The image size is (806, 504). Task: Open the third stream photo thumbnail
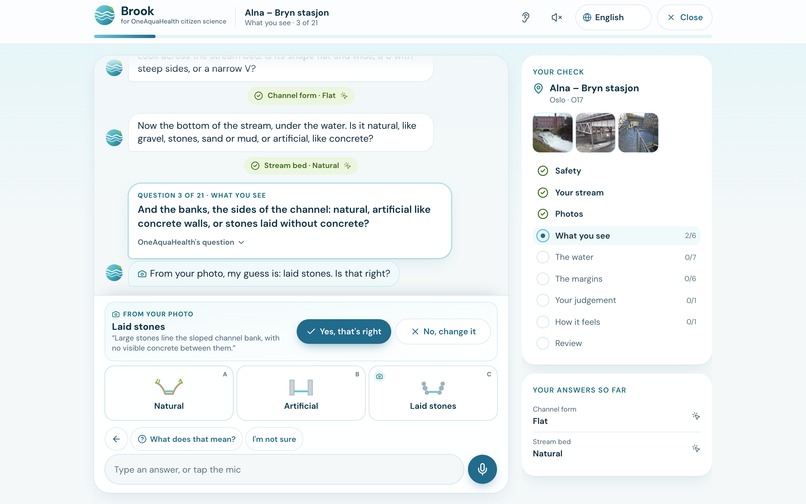tap(638, 133)
